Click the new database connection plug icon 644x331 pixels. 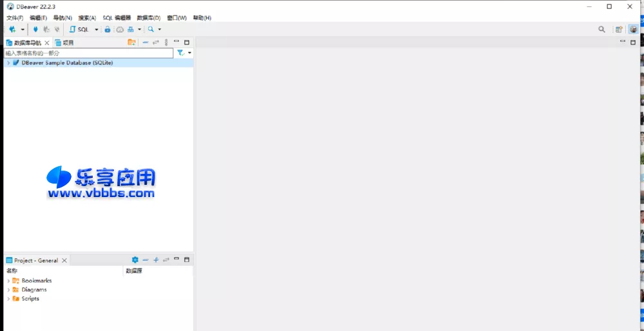pos(12,30)
